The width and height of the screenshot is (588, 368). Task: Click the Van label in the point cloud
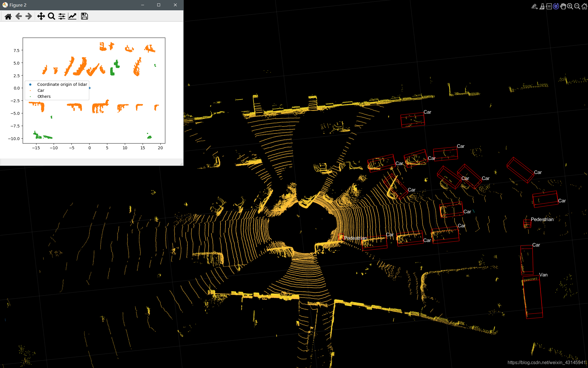[x=543, y=275]
